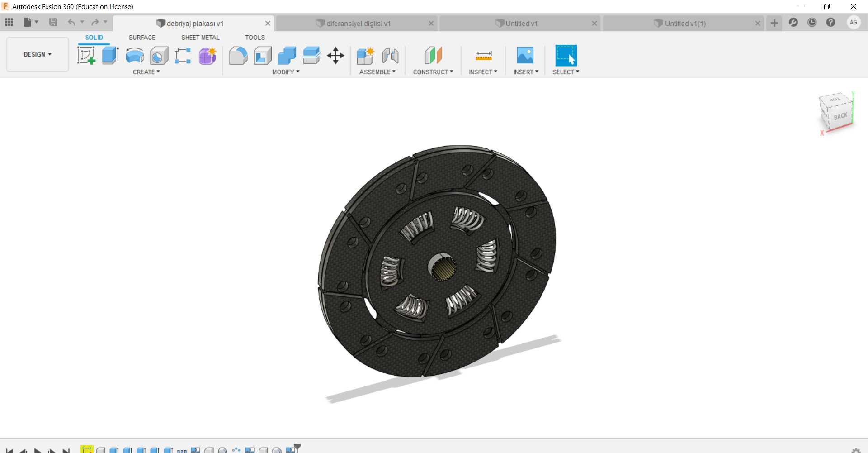
Task: Select the Midplane construct tool
Action: [433, 56]
